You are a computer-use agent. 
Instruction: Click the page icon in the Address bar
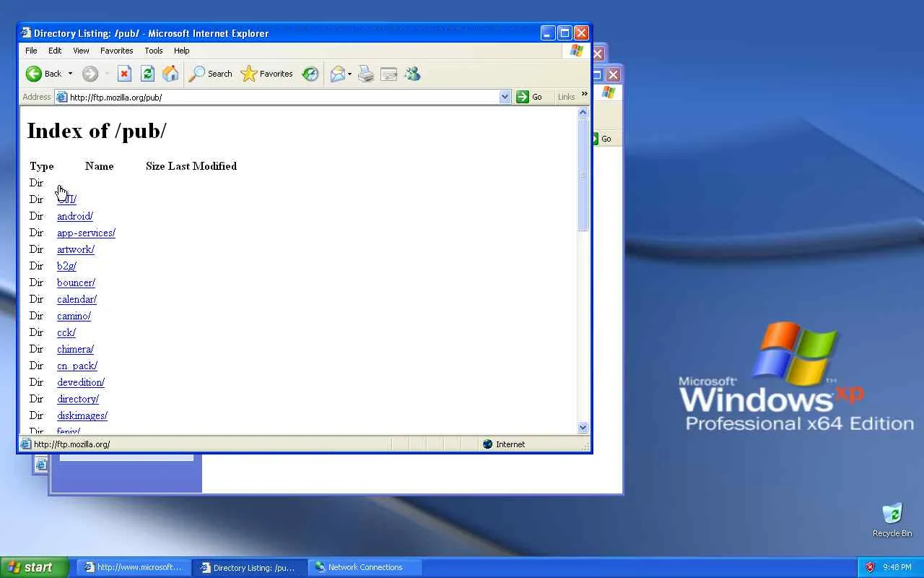62,97
